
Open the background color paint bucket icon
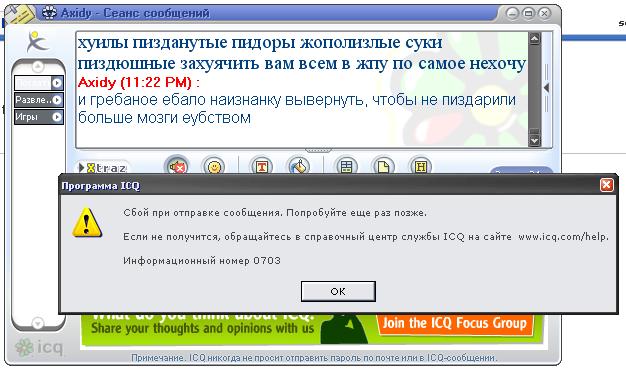[299, 166]
